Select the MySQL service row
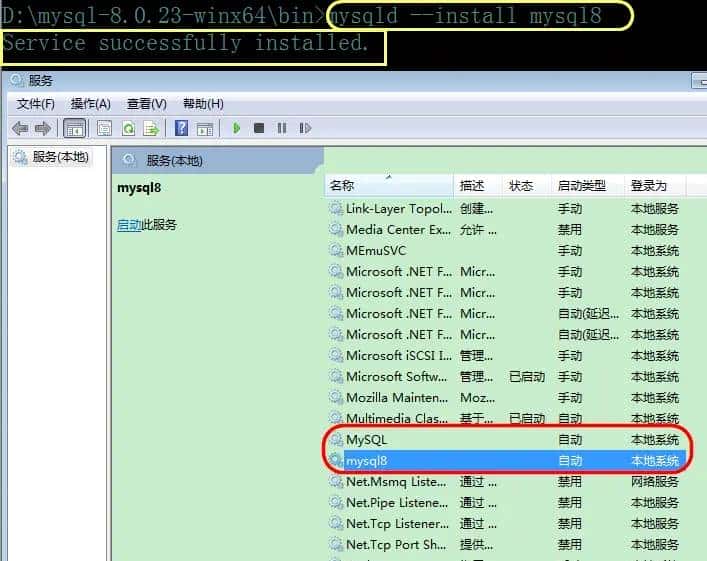Screen dimensions: 707x561 click(x=505, y=440)
